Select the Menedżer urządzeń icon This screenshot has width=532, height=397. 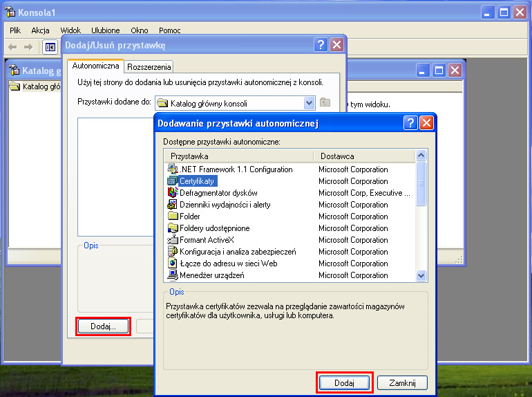click(172, 275)
